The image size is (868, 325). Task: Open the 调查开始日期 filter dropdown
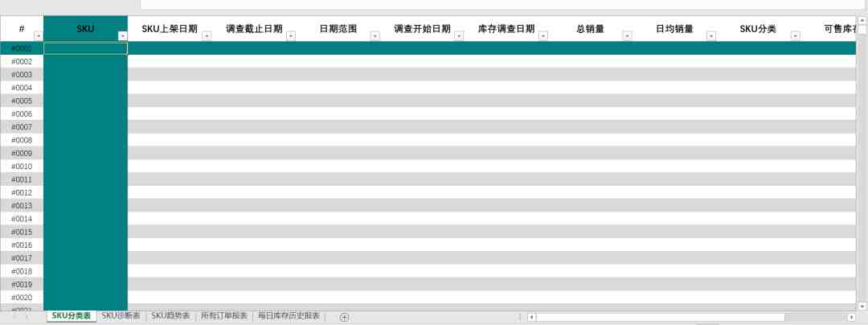click(459, 36)
